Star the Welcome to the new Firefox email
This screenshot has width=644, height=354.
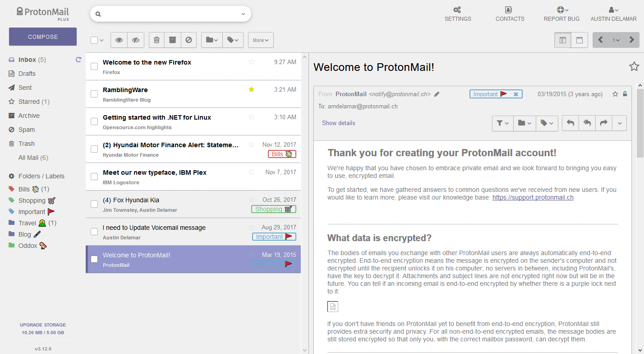click(252, 62)
